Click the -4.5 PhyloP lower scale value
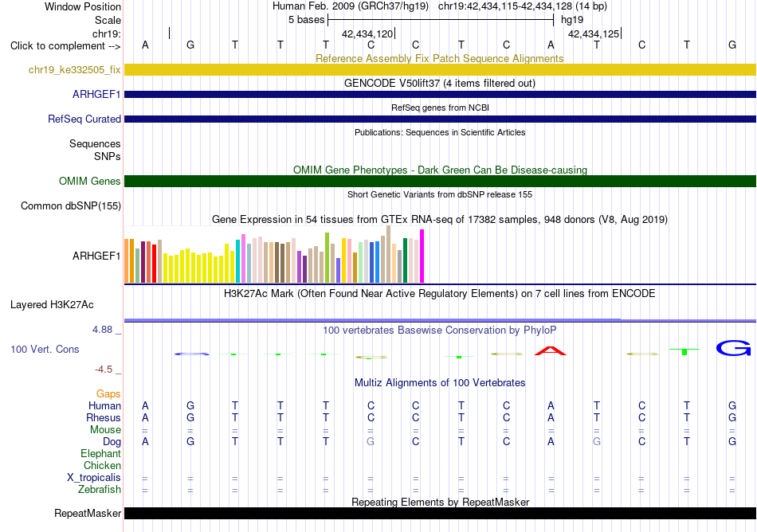 point(104,370)
